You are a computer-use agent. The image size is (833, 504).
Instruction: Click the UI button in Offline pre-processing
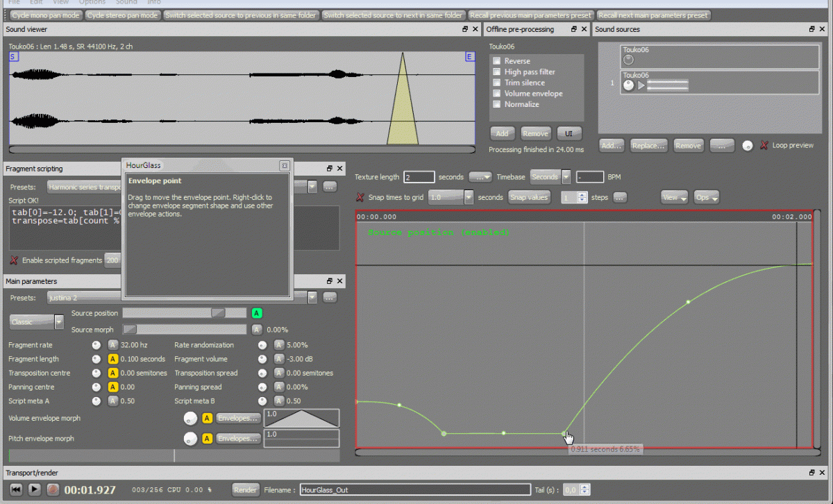pos(569,133)
